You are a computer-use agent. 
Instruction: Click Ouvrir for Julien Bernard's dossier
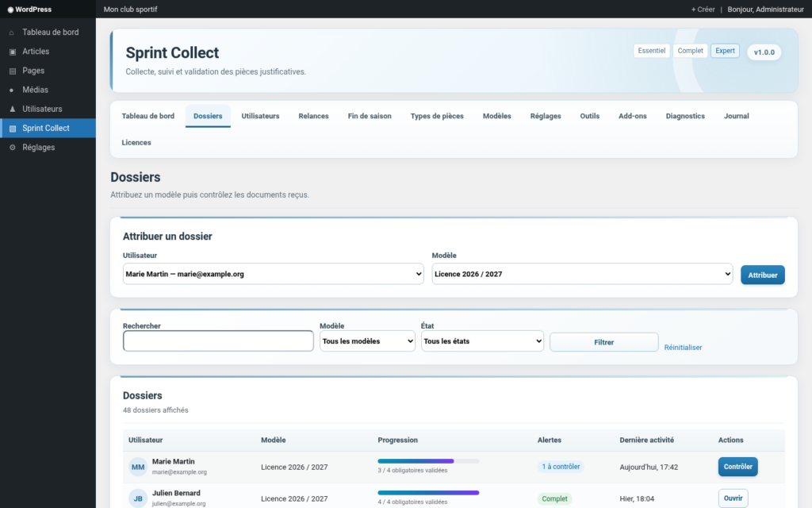pos(733,498)
